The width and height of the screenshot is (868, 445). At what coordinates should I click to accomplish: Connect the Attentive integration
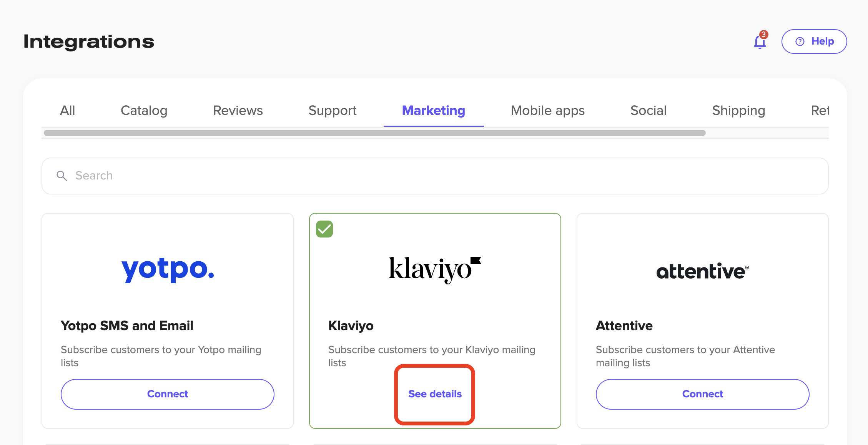[x=702, y=394]
